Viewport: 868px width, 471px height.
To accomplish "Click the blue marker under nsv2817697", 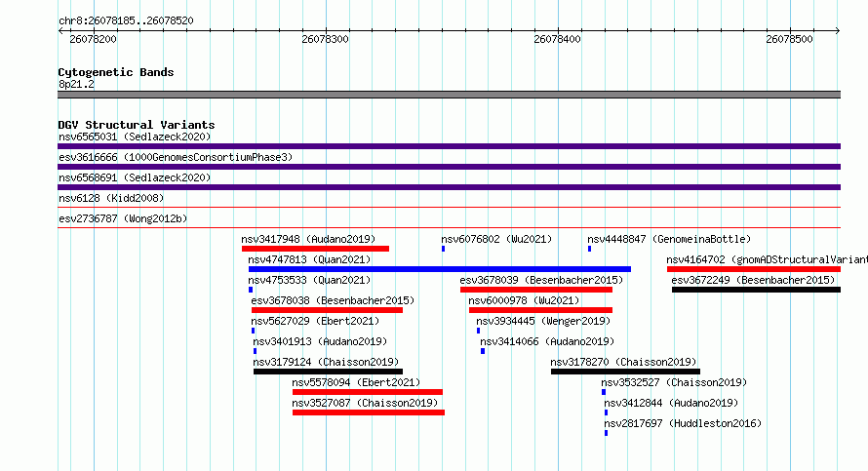I will (x=607, y=433).
